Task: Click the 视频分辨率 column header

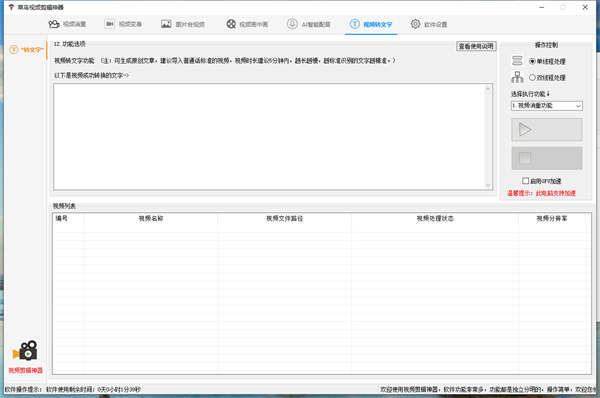Action: pyautogui.click(x=552, y=219)
